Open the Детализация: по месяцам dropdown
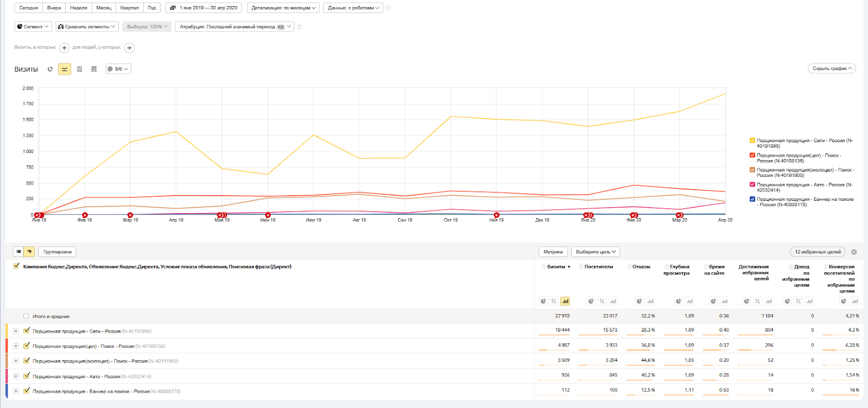This screenshot has width=868, height=408. (283, 8)
